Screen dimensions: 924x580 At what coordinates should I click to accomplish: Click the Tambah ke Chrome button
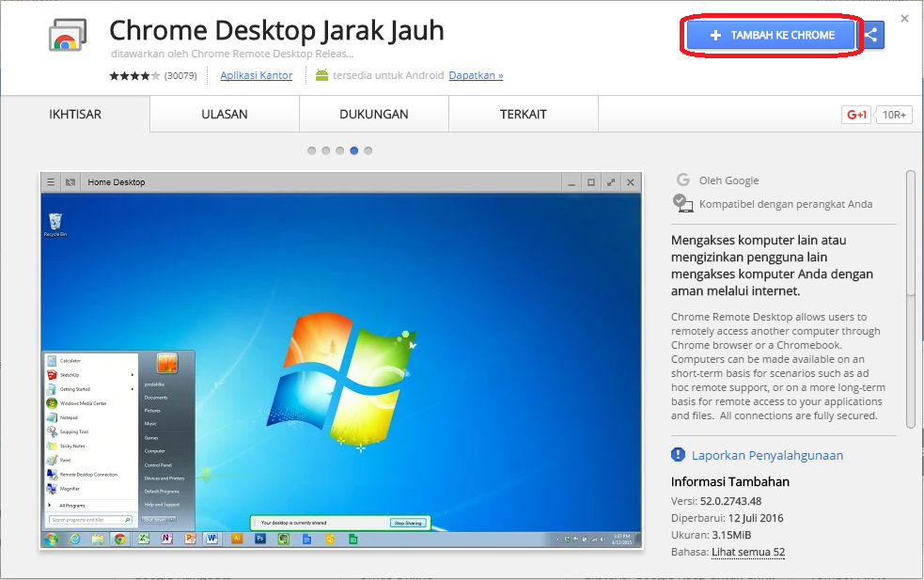point(771,36)
